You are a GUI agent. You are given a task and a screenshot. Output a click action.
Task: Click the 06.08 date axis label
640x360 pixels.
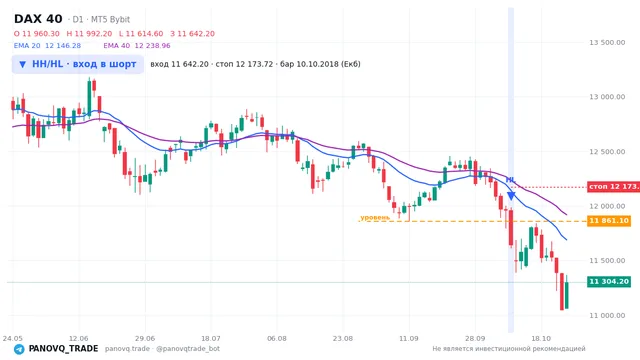[277, 338]
